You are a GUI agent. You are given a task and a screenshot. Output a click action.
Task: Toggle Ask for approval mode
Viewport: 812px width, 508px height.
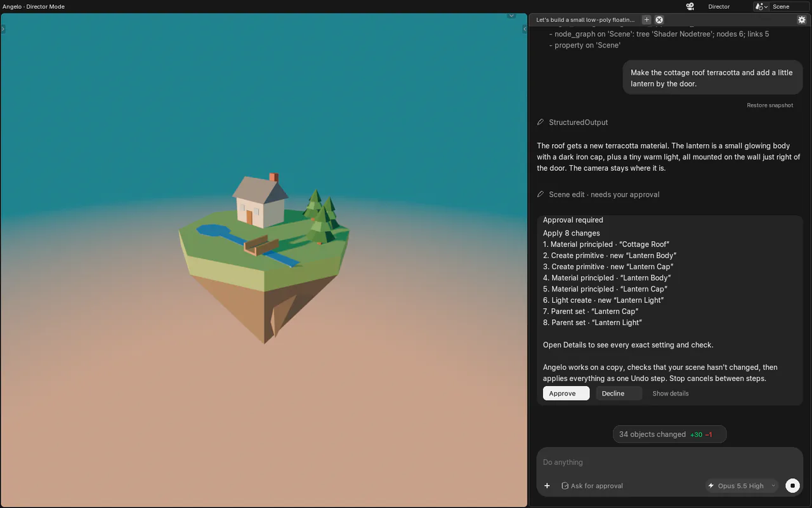pyautogui.click(x=592, y=486)
